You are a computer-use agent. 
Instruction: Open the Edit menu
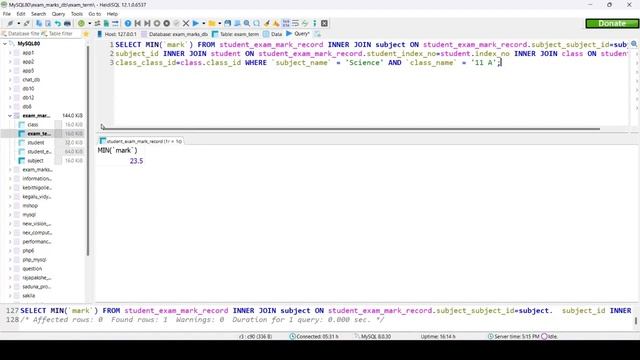pos(21,14)
